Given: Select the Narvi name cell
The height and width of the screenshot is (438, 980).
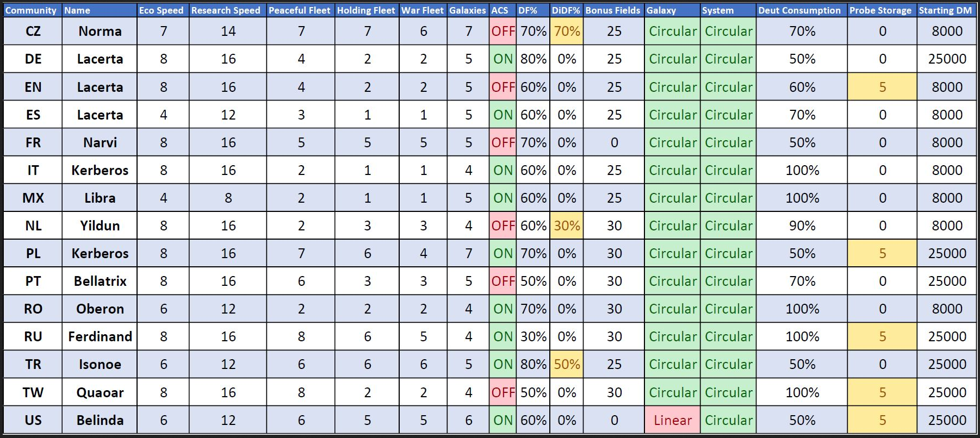Looking at the screenshot, I should [x=100, y=142].
